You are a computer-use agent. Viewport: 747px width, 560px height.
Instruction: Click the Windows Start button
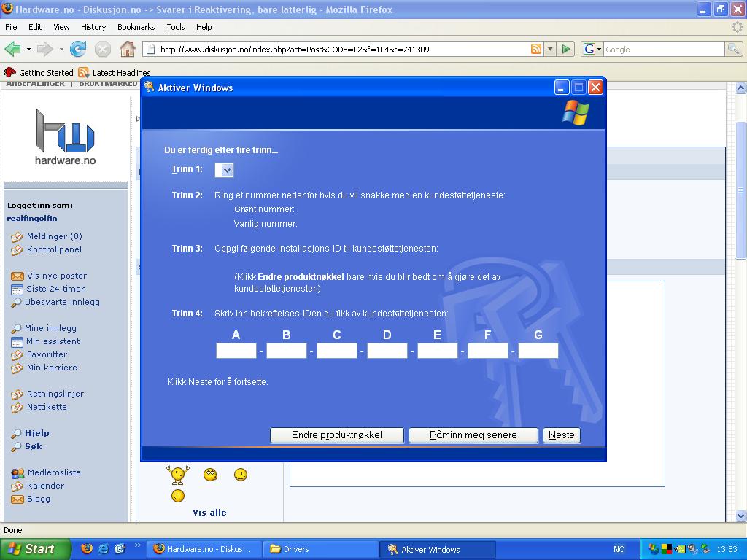pos(34,549)
